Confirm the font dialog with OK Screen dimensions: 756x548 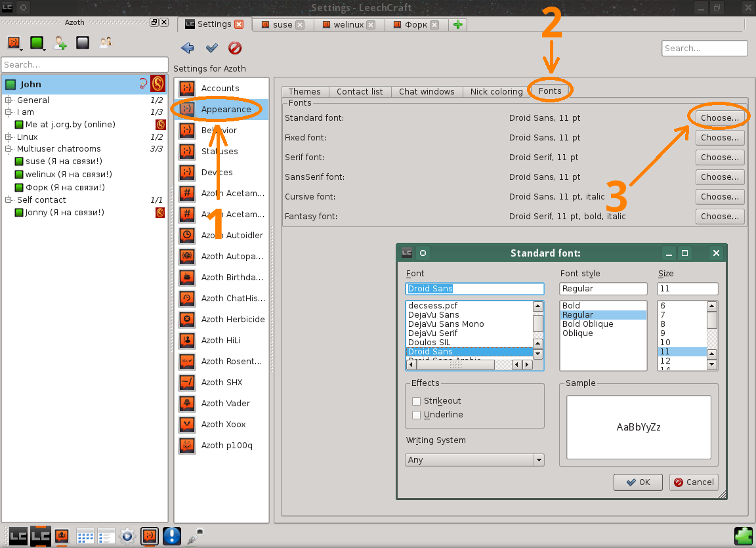[x=638, y=482]
